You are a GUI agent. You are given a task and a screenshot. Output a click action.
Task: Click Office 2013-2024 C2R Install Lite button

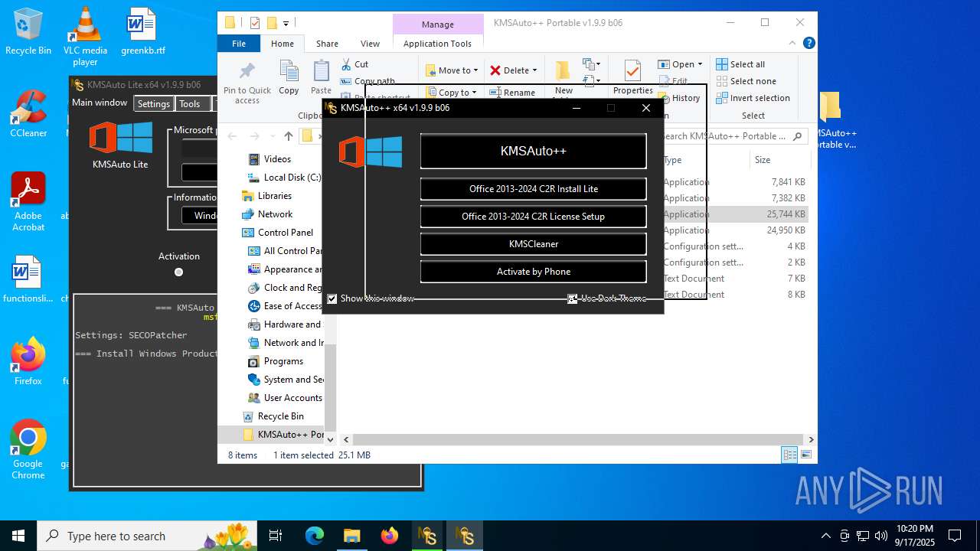pyautogui.click(x=533, y=188)
